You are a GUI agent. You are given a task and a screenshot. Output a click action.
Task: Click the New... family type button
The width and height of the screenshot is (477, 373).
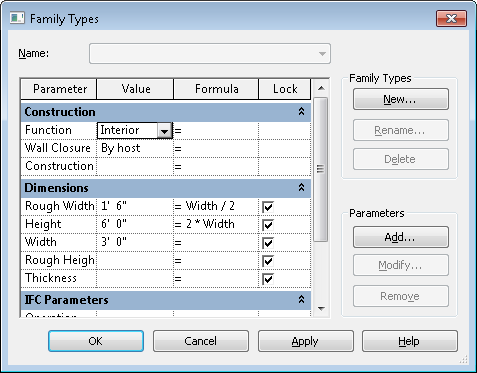pos(401,99)
